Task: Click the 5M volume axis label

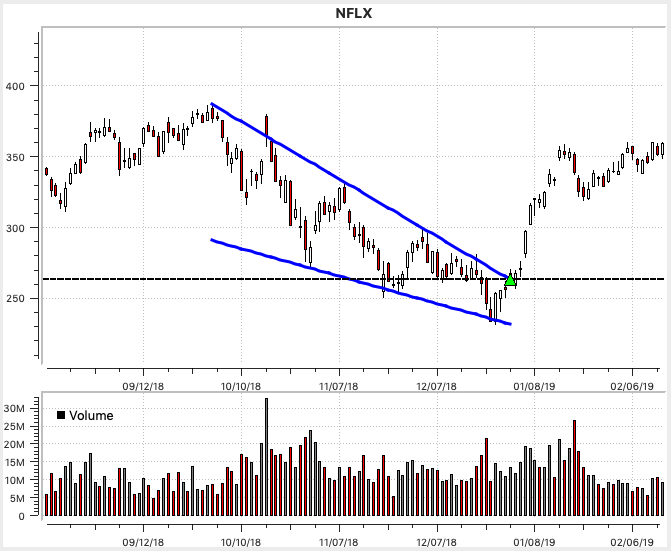Action: [x=18, y=498]
